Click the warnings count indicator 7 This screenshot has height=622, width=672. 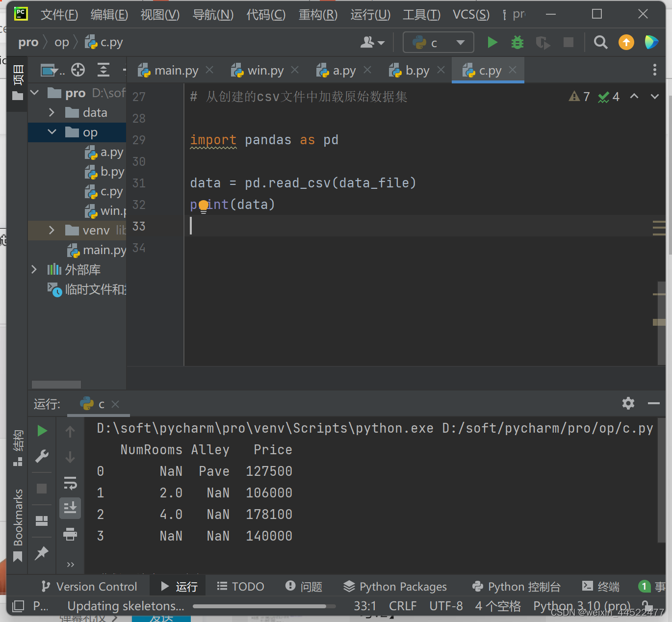[x=579, y=97]
